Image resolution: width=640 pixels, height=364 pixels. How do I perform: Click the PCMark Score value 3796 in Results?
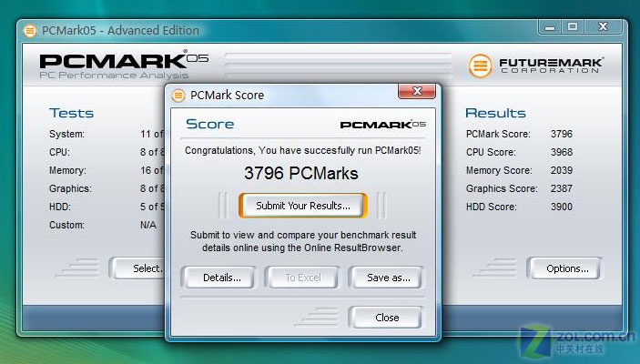[x=562, y=134]
